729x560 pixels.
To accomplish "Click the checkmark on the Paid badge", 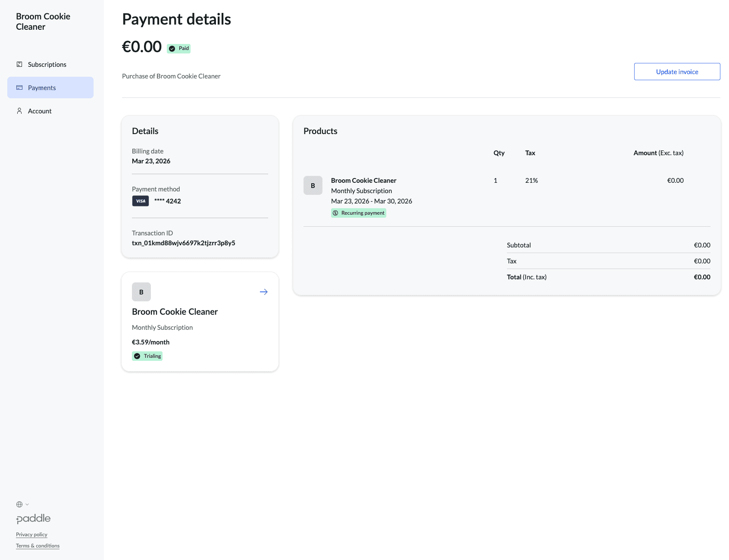I will tap(172, 48).
